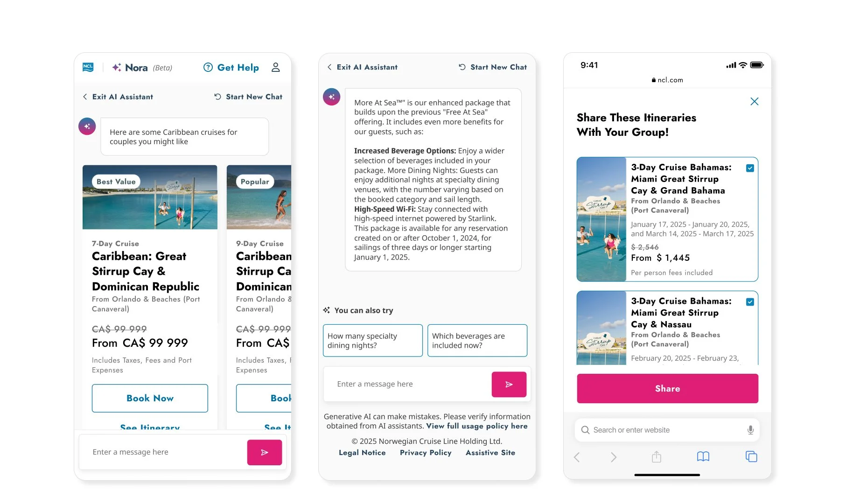Tap the microphone icon in search bar
The image size is (846, 504).
click(750, 430)
